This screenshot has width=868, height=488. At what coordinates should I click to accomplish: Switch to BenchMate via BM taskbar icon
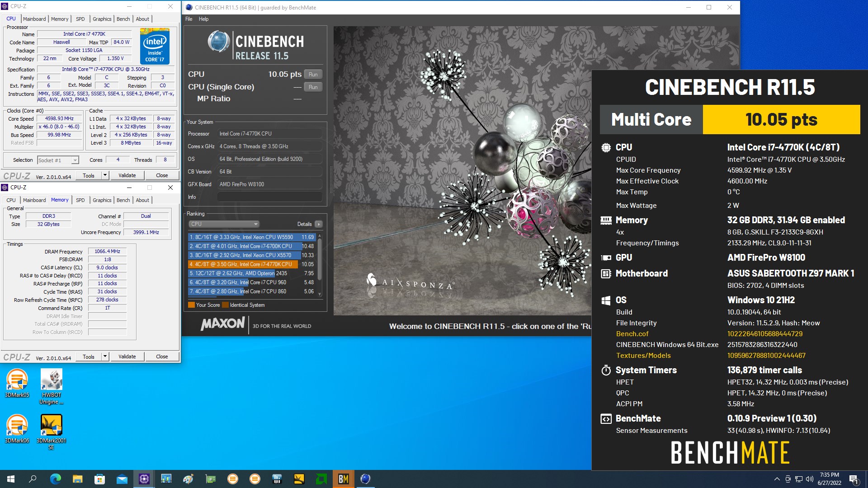[x=343, y=479]
